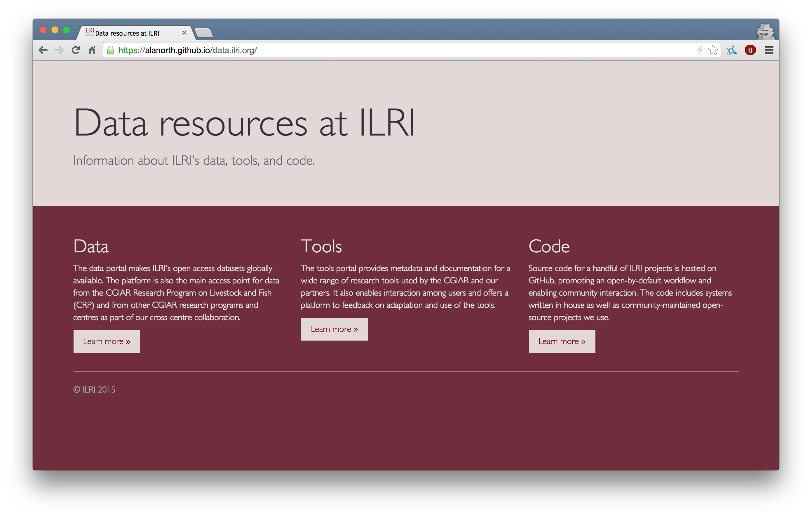Click the green SSL padlock icon
This screenshot has height=517, width=812.
(x=111, y=50)
